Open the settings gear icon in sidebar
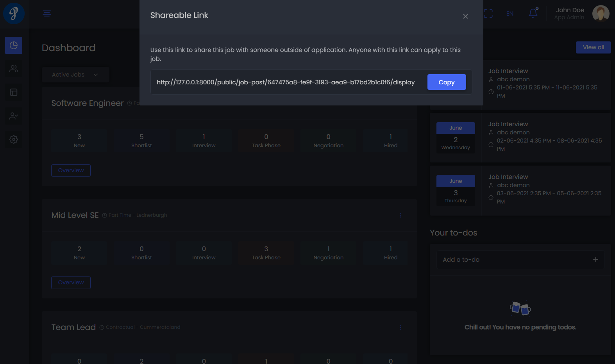615x364 pixels. pos(14,139)
